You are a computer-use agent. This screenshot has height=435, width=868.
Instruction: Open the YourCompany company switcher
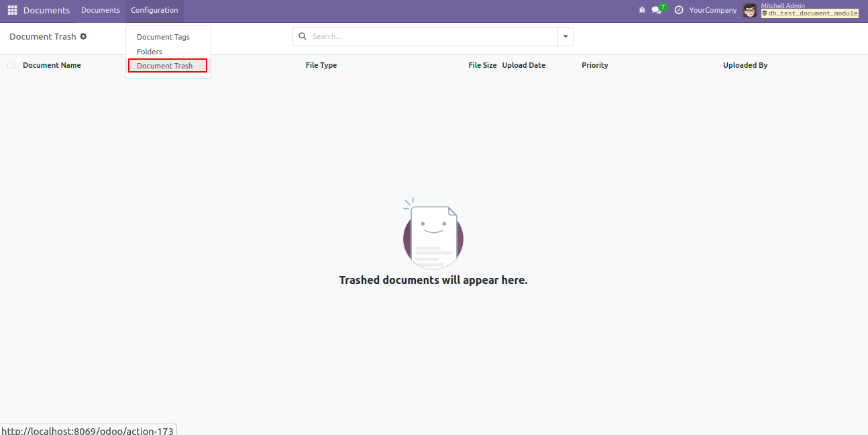click(x=712, y=10)
